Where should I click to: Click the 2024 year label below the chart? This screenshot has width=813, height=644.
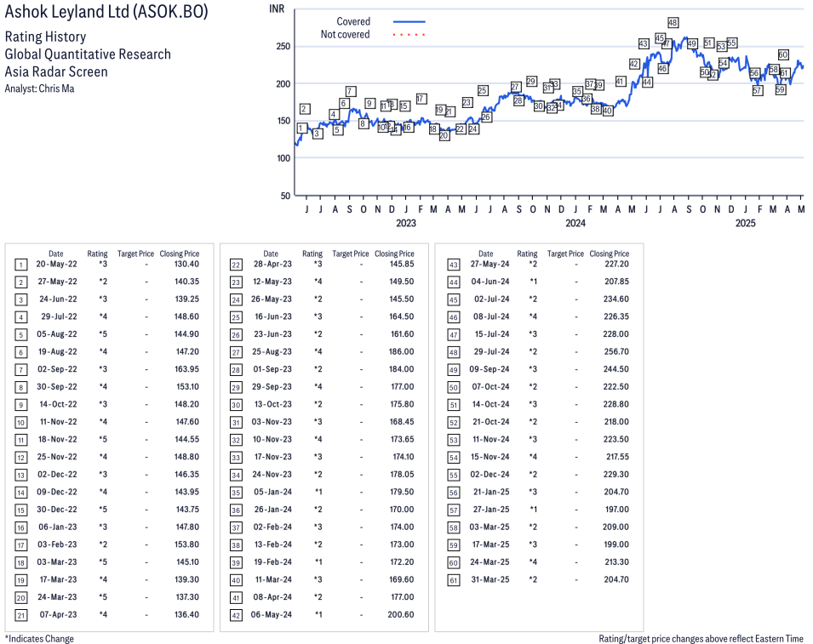tap(575, 223)
